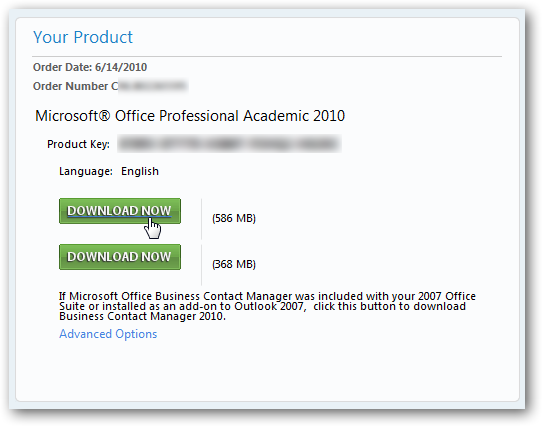
Task: Click the English language value
Action: [x=140, y=171]
